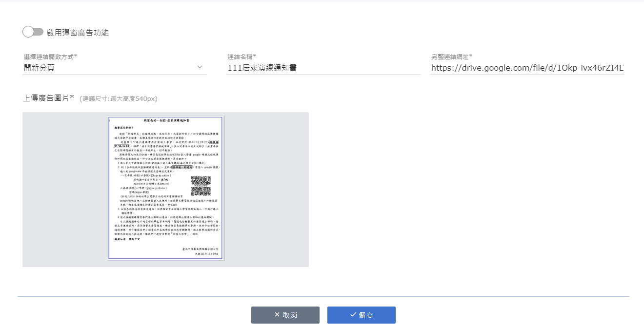Click the uploaded ad image thumbnail

pos(165,188)
